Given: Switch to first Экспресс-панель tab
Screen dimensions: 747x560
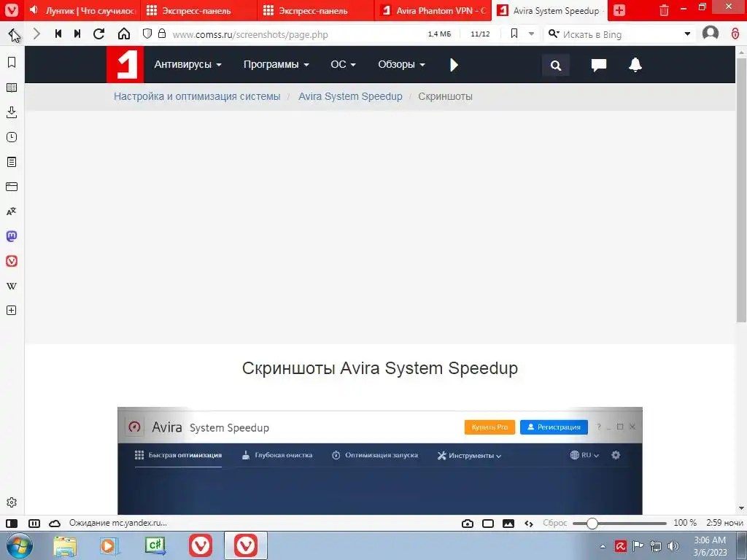Looking at the screenshot, I should [198, 10].
